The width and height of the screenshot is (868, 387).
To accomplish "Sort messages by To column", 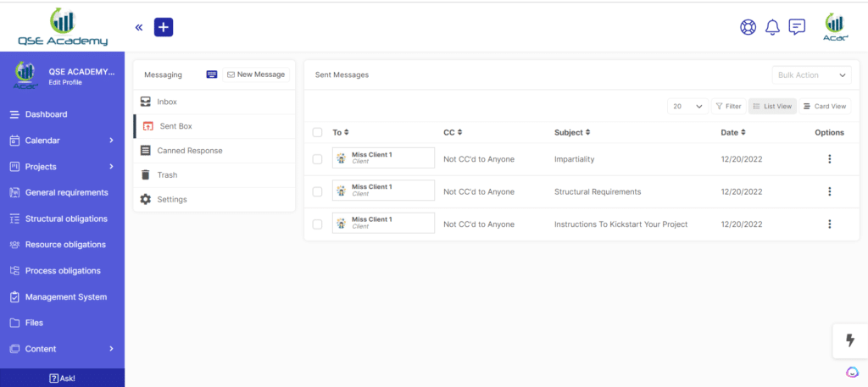I will 341,133.
